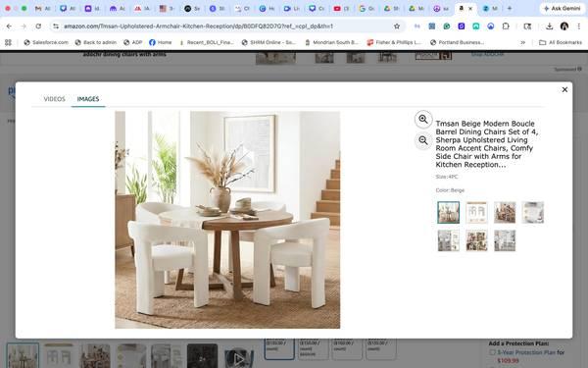Open a new browser tab

510,8
